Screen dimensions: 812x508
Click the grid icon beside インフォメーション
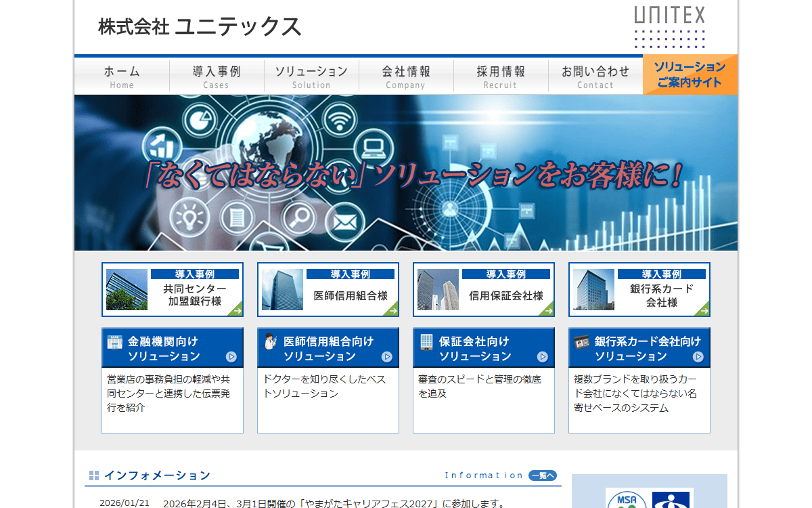[x=94, y=475]
